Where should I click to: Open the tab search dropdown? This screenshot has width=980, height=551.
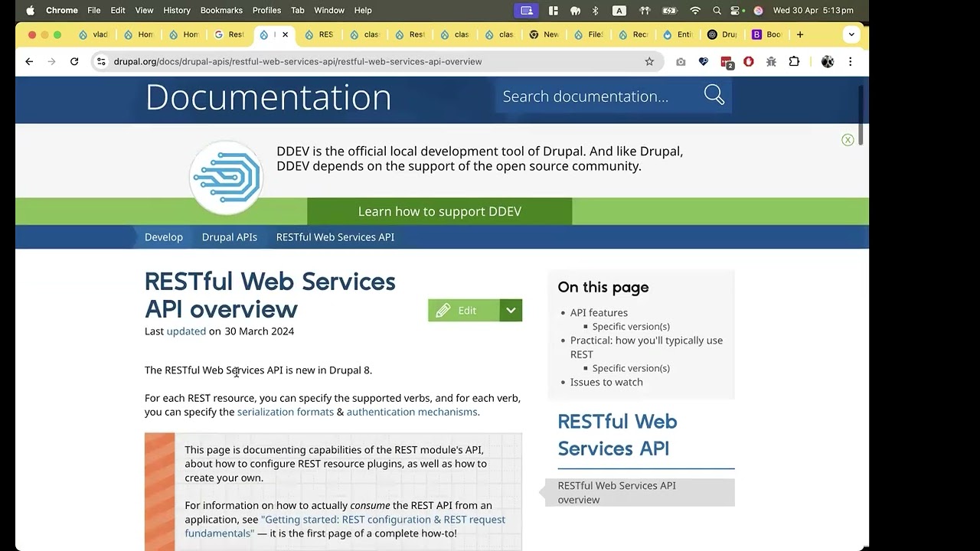click(x=851, y=34)
